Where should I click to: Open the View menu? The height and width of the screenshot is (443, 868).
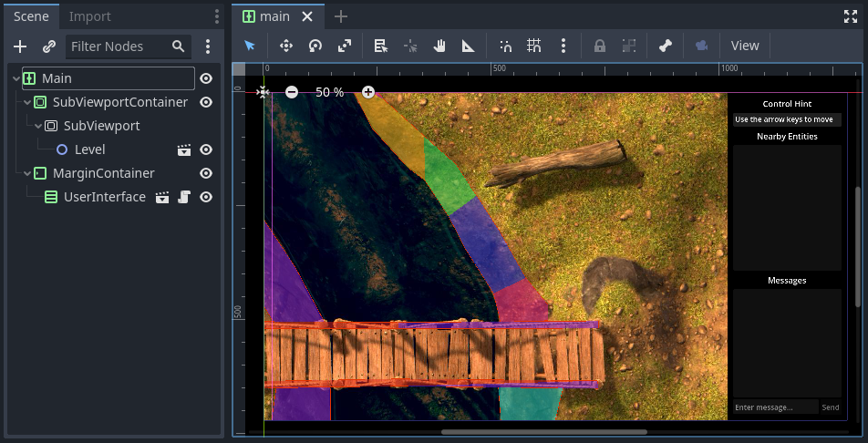[745, 46]
